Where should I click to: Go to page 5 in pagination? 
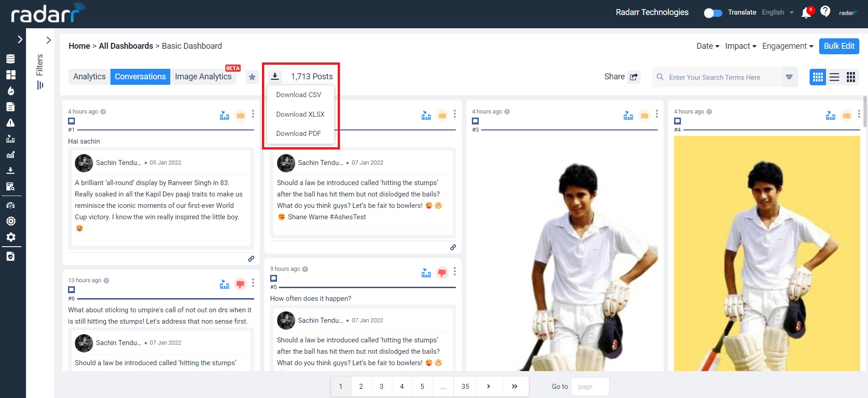tap(422, 387)
